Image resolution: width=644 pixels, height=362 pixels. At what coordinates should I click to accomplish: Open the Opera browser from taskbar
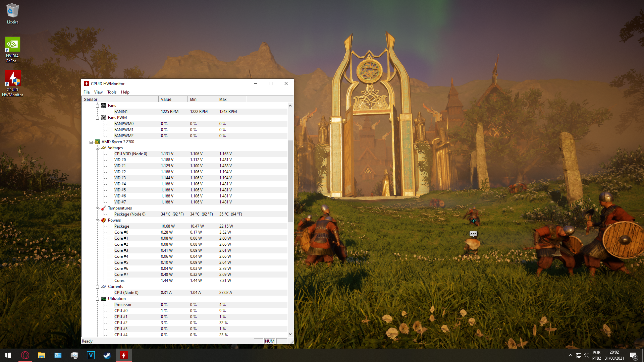[25, 355]
